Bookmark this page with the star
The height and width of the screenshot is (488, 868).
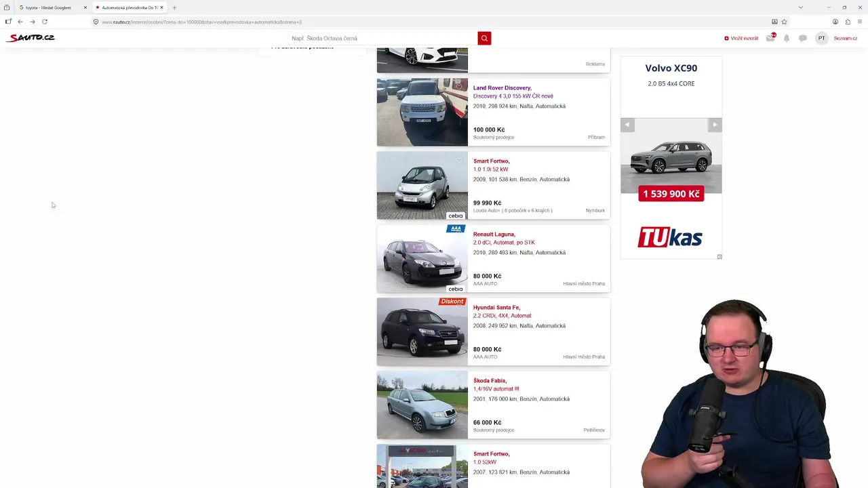[x=784, y=22]
